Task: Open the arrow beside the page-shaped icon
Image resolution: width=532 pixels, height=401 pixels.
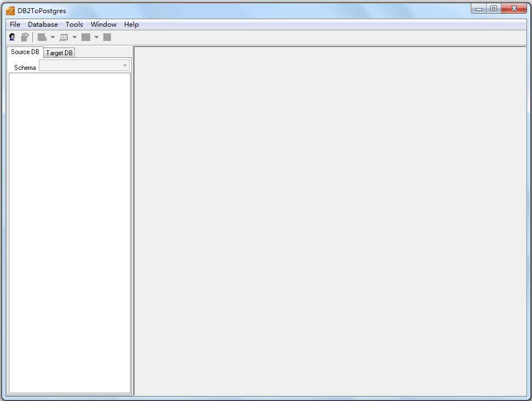Action: pyautogui.click(x=52, y=37)
